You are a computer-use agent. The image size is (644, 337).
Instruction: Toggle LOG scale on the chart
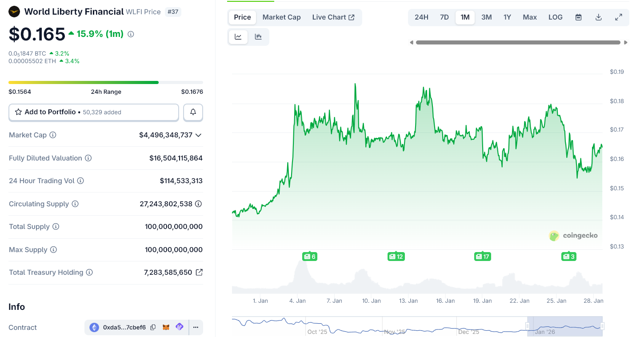tap(555, 17)
